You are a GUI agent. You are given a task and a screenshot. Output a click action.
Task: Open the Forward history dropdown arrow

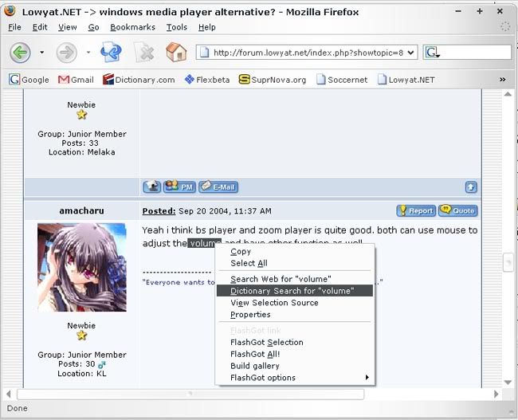88,53
